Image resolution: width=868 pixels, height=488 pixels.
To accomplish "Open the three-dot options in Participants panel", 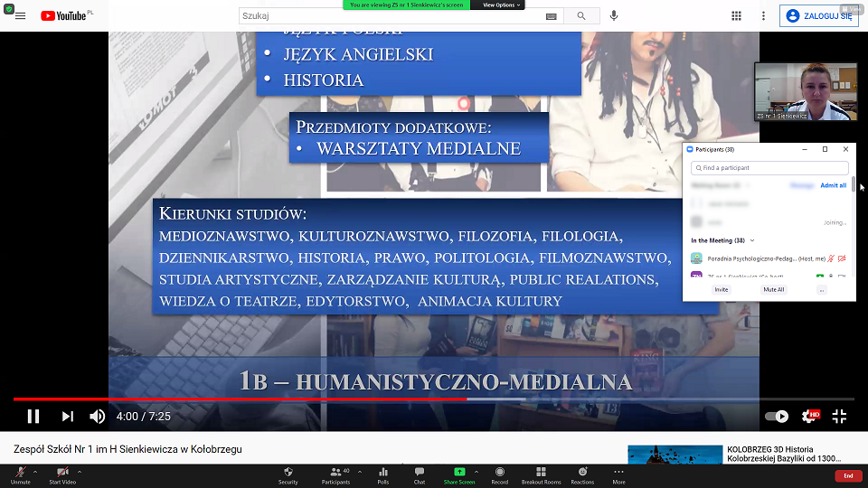I will 822,290.
